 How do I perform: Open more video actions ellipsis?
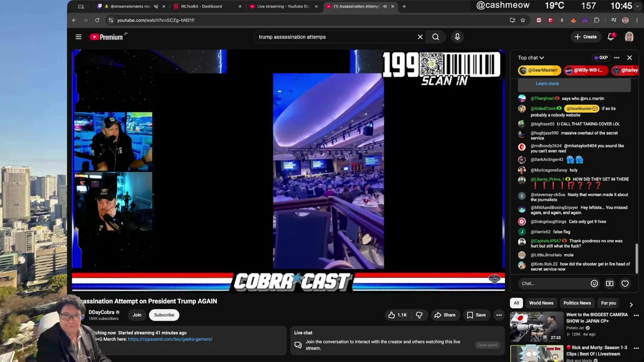499,315
